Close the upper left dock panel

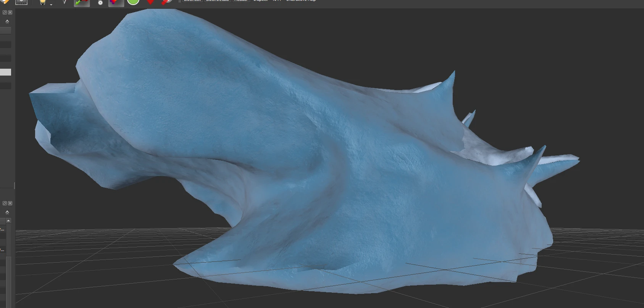pos(10,12)
